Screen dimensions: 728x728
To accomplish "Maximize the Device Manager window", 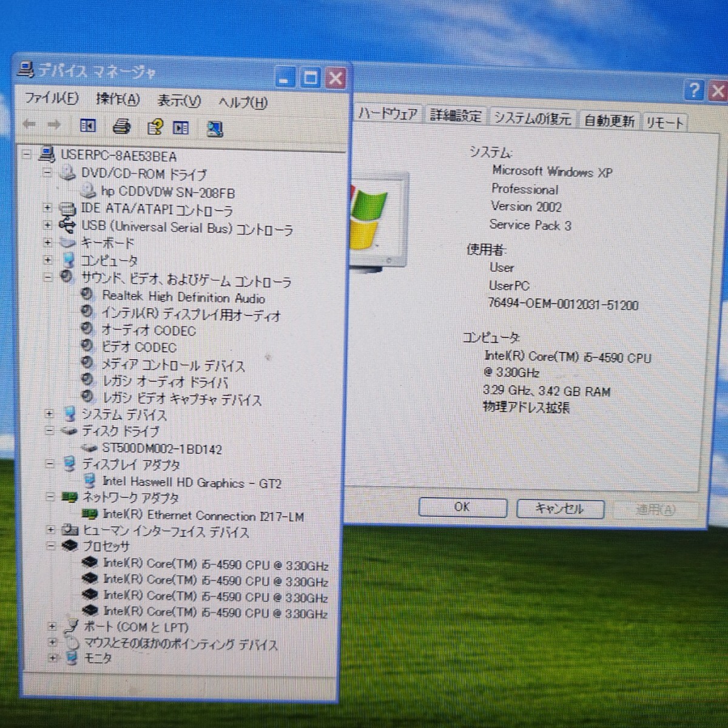I will coord(310,78).
